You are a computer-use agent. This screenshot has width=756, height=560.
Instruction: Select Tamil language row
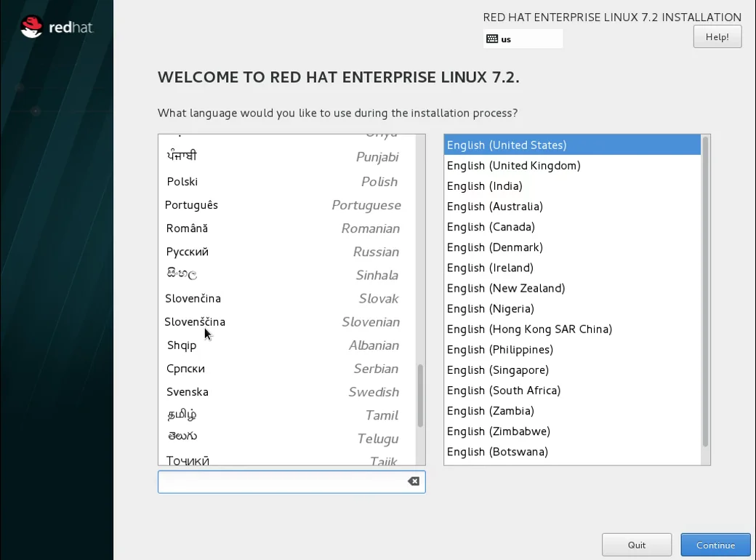point(287,415)
